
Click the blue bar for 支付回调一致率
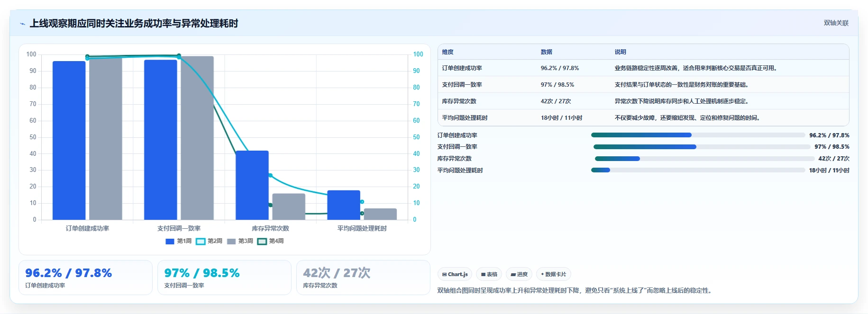coord(161,140)
